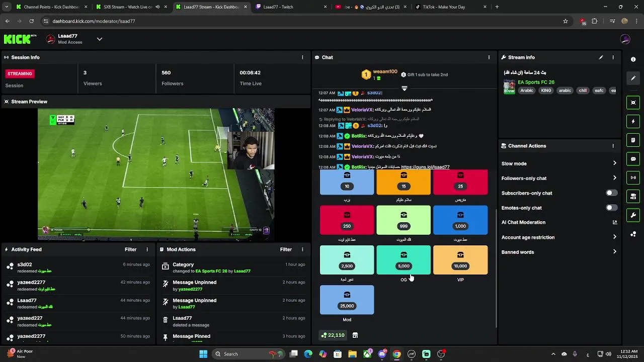644x362 pixels.
Task: Open Session Info three-dot menu
Action: pyautogui.click(x=302, y=57)
